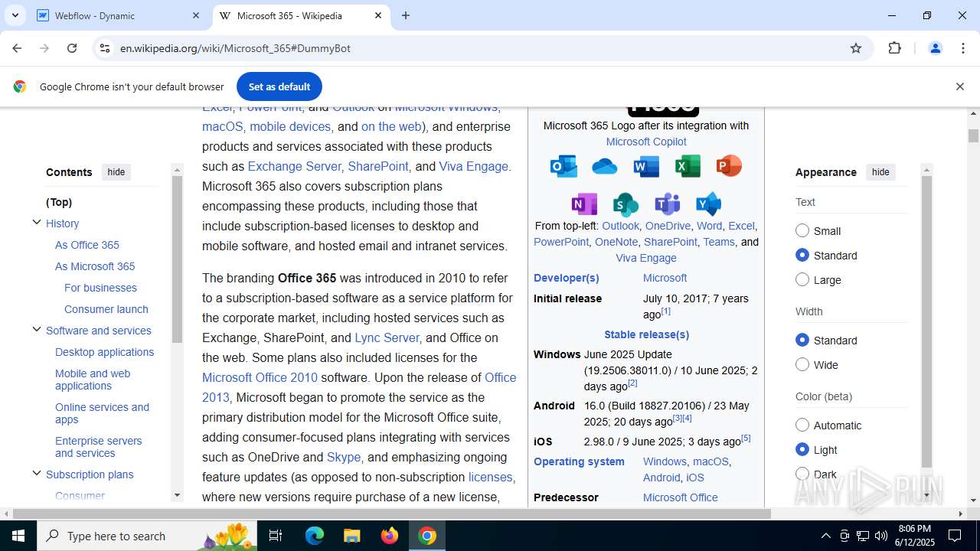Viewport: 980px width, 551px height.
Task: Open the Extensions puzzle icon
Action: tap(894, 48)
